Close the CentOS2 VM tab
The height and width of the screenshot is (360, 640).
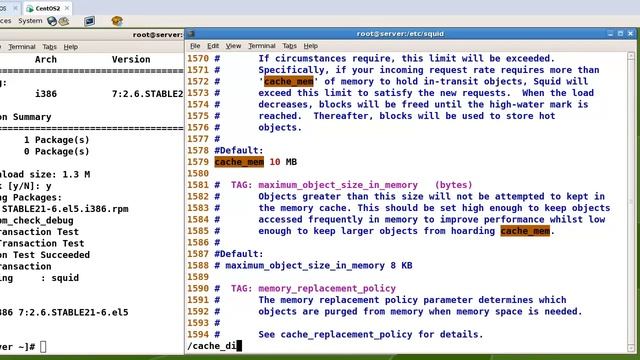coord(67,8)
